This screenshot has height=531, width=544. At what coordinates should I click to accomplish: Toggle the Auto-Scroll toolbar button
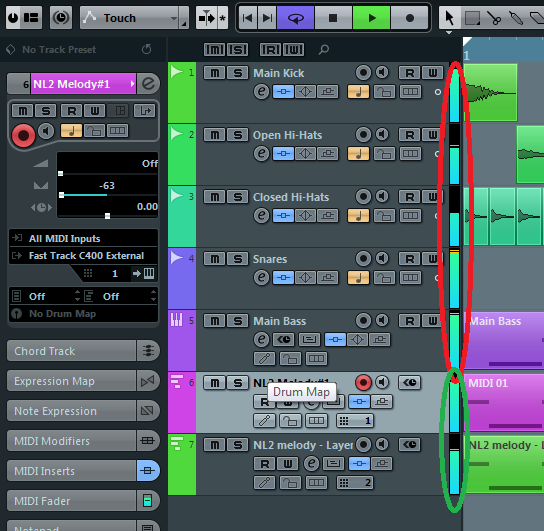[x=206, y=18]
